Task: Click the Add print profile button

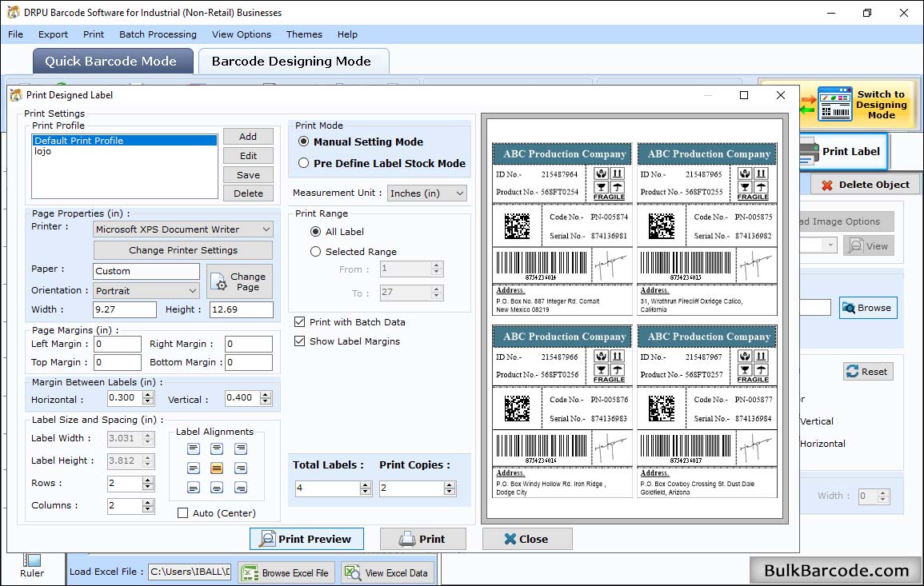Action: 248,137
